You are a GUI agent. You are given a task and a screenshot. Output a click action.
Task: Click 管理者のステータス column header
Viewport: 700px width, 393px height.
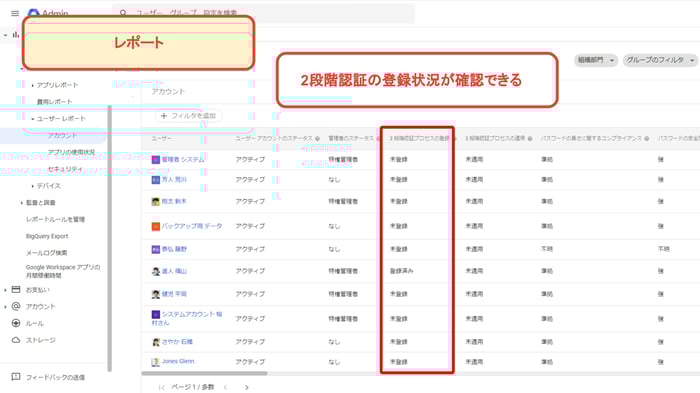(351, 138)
